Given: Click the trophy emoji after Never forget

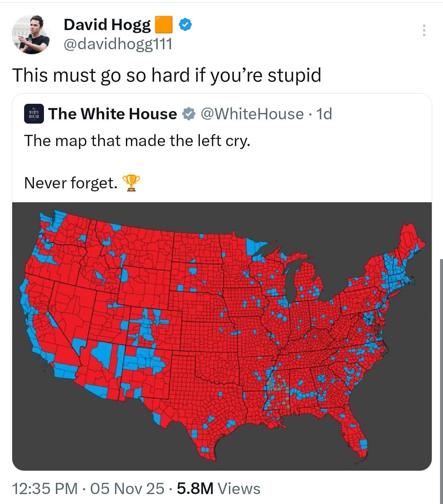Looking at the screenshot, I should coord(131,183).
